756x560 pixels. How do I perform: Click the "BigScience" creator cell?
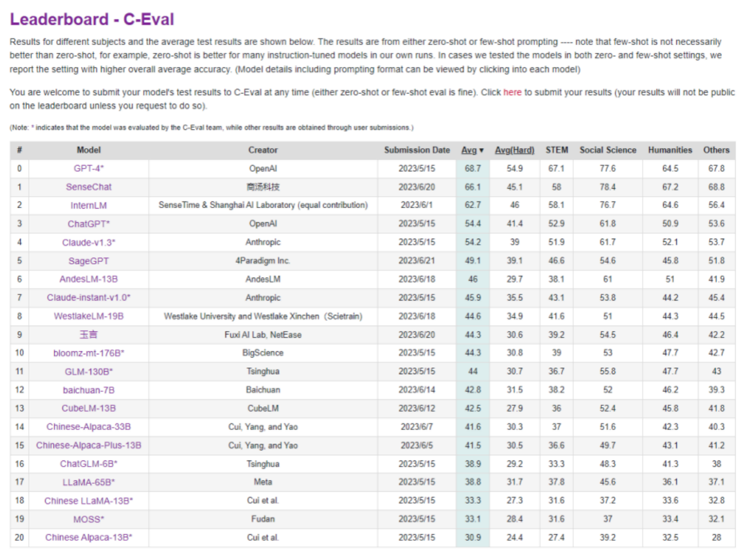tap(263, 353)
